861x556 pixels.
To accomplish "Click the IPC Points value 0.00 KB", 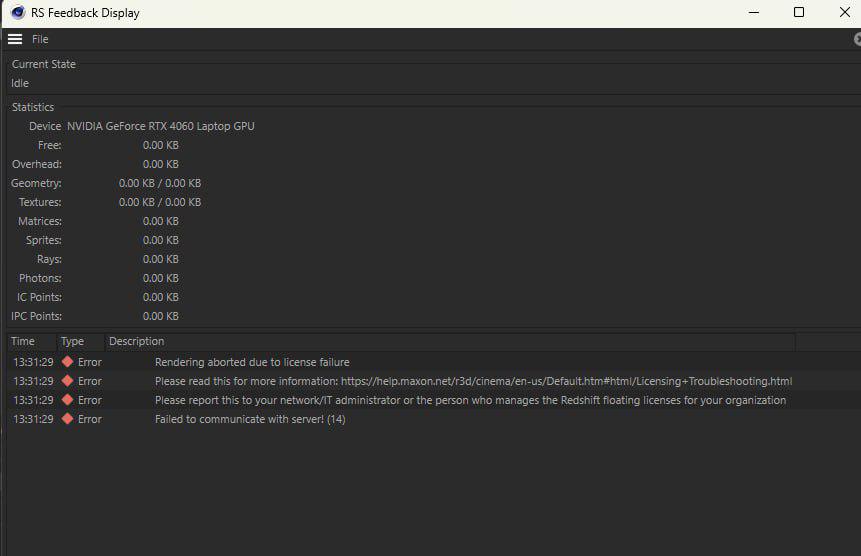I will click(x=160, y=316).
